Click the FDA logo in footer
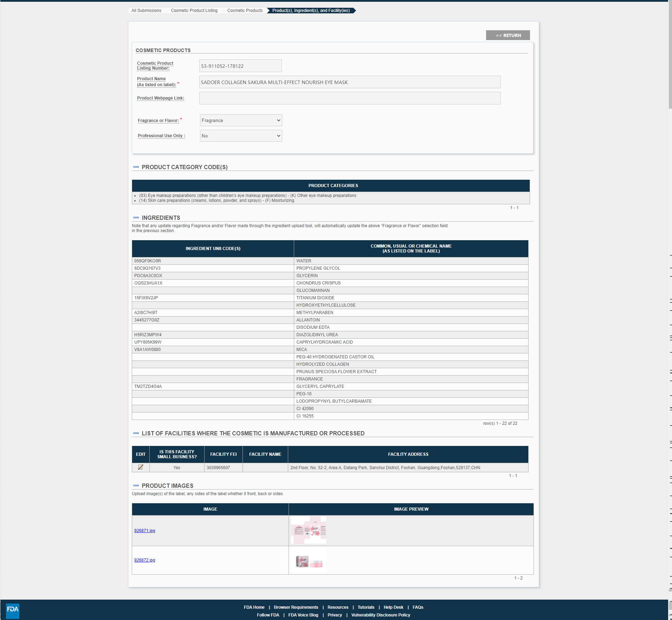Viewport: 672px width, 620px height. tap(13, 609)
